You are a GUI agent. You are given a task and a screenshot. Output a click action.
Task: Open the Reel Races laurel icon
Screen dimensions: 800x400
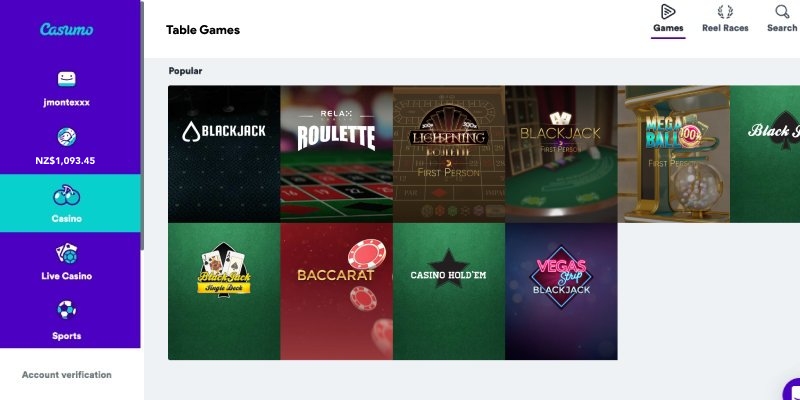[725, 12]
